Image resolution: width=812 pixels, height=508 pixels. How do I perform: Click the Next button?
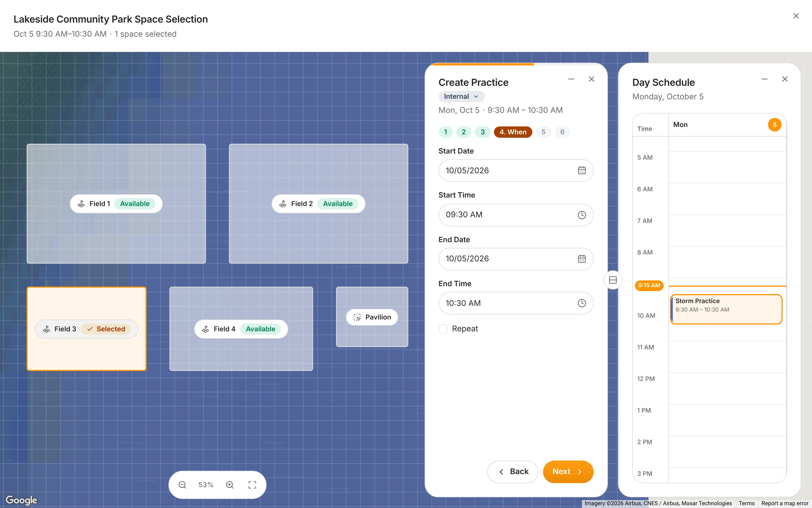tap(568, 471)
